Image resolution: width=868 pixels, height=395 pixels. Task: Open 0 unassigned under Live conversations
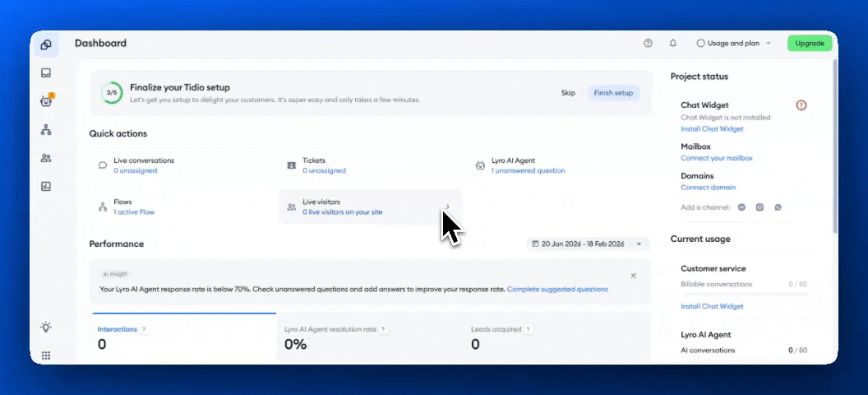coord(136,170)
